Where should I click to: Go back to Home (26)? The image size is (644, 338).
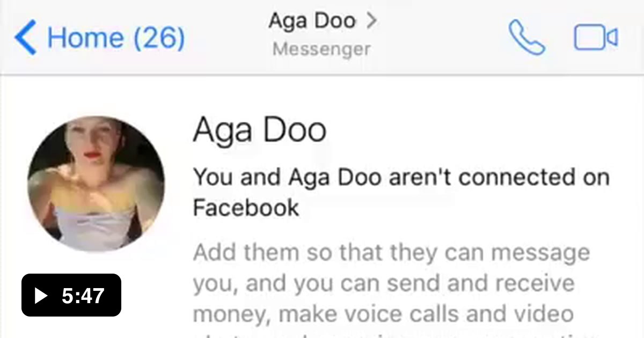coord(100,38)
